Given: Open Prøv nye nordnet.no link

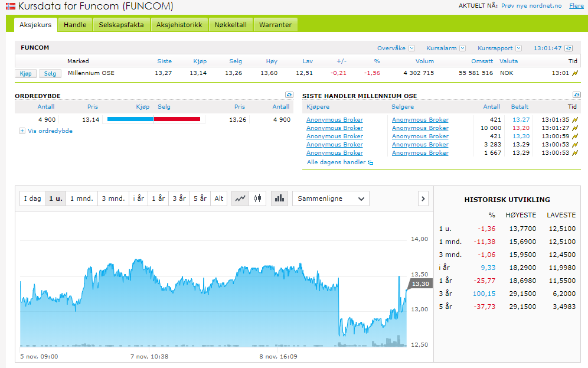Looking at the screenshot, I should (531, 6).
